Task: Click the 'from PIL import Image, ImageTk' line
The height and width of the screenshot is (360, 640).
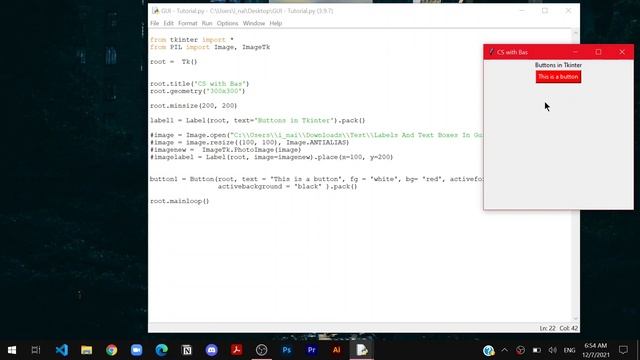Action: pos(210,47)
